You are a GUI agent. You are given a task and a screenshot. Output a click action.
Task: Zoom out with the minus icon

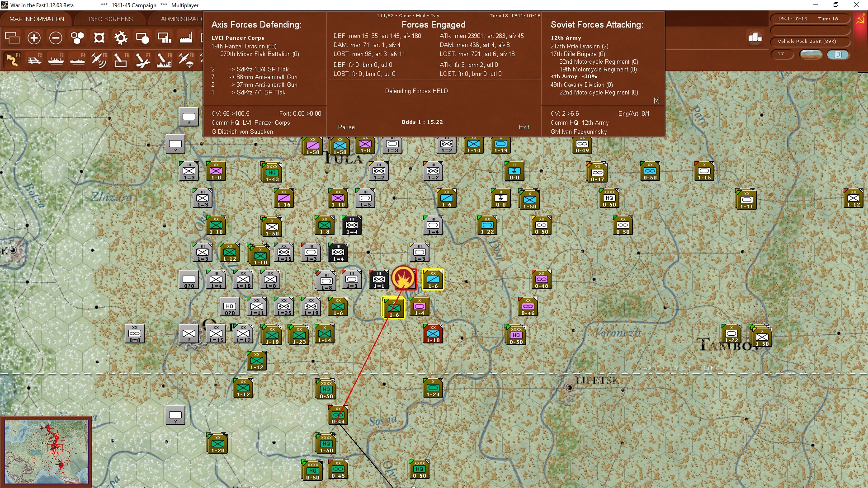(x=56, y=38)
